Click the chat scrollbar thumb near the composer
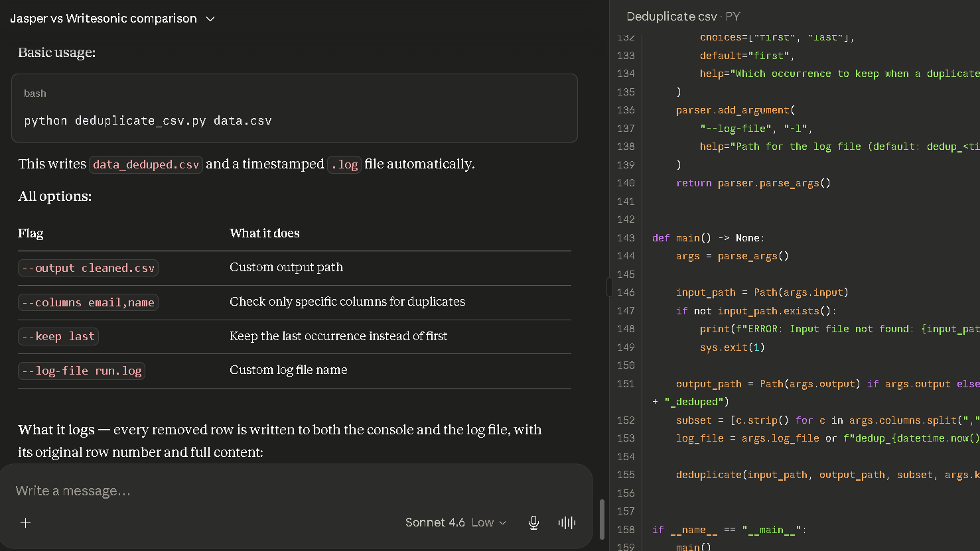The image size is (980, 551). click(x=602, y=519)
